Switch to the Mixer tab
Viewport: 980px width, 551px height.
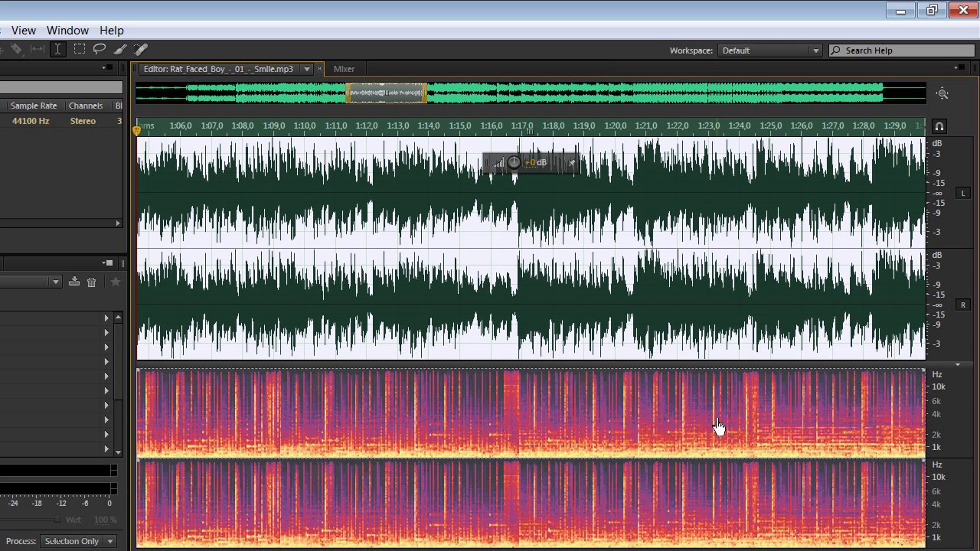click(x=344, y=69)
